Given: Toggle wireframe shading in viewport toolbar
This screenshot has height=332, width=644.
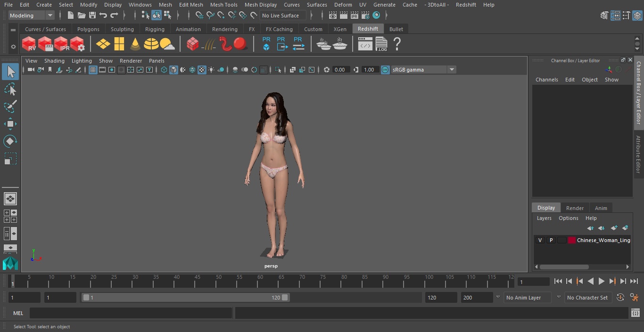Looking at the screenshot, I should 164,70.
